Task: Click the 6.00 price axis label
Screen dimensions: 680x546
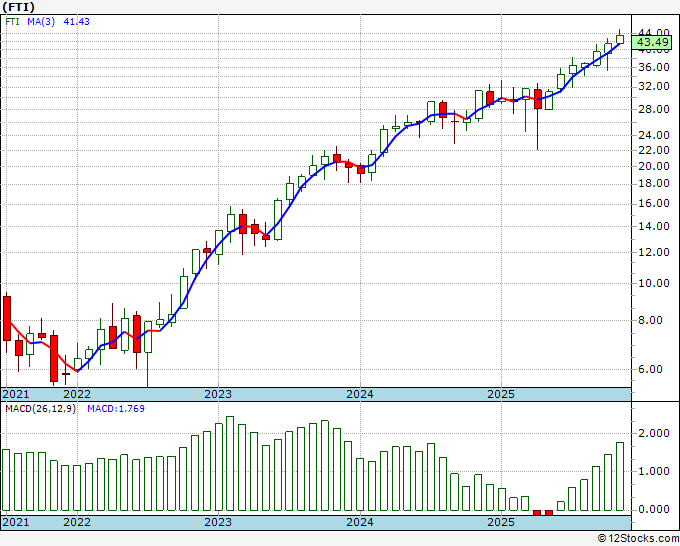Action: click(x=650, y=369)
